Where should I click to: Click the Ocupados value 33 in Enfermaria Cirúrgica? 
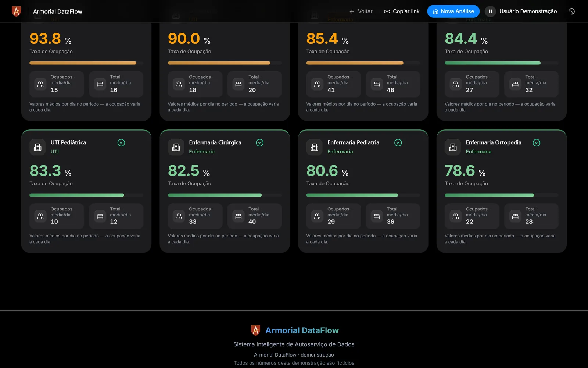pos(193,222)
